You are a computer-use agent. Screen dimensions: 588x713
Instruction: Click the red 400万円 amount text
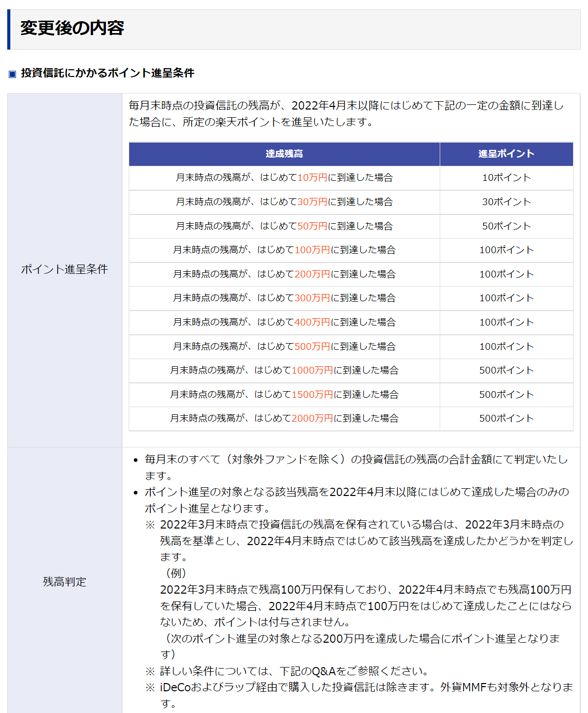coord(312,322)
